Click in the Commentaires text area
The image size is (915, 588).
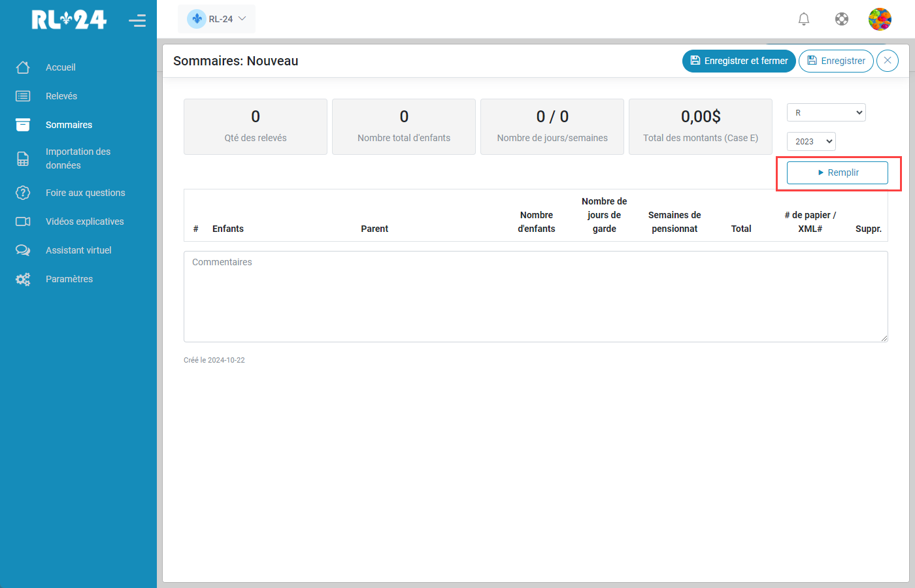click(x=535, y=297)
